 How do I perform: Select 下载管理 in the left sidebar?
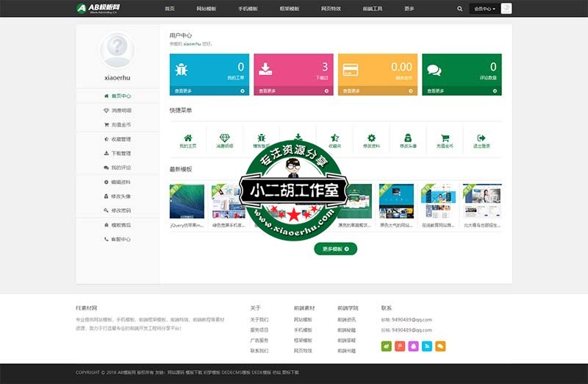118,153
